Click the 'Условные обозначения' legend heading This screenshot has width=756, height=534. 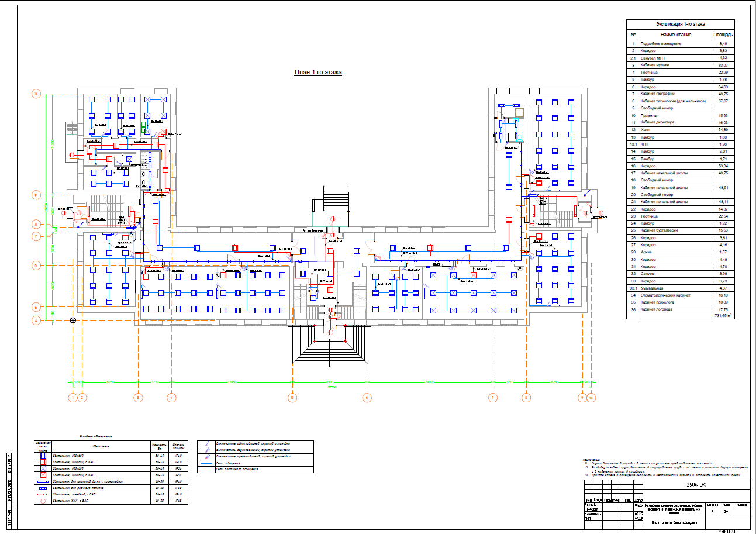tap(96, 437)
